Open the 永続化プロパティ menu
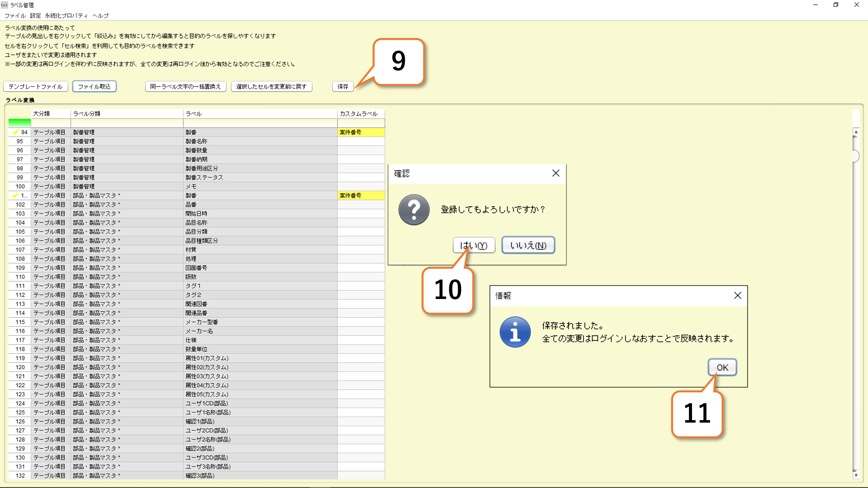Image resolution: width=868 pixels, height=488 pixels. [66, 16]
